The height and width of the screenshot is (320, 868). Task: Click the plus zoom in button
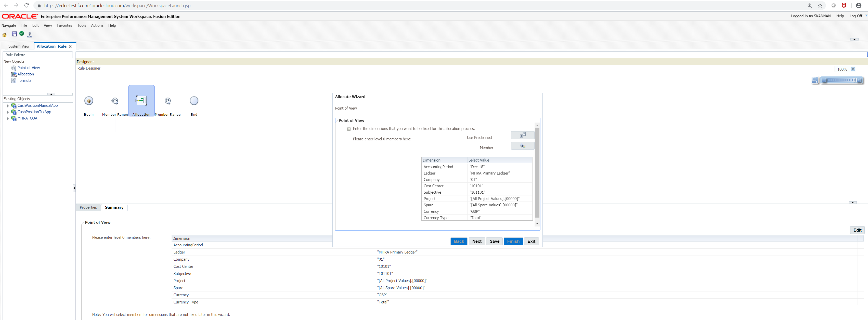pyautogui.click(x=859, y=80)
